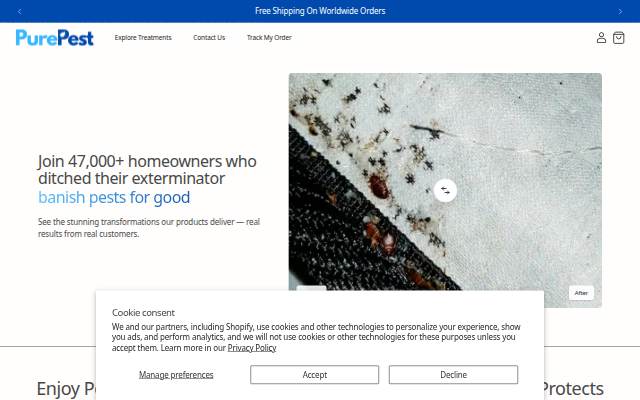Open the Privacy Policy link
Screen dimensions: 640x400
252,348
